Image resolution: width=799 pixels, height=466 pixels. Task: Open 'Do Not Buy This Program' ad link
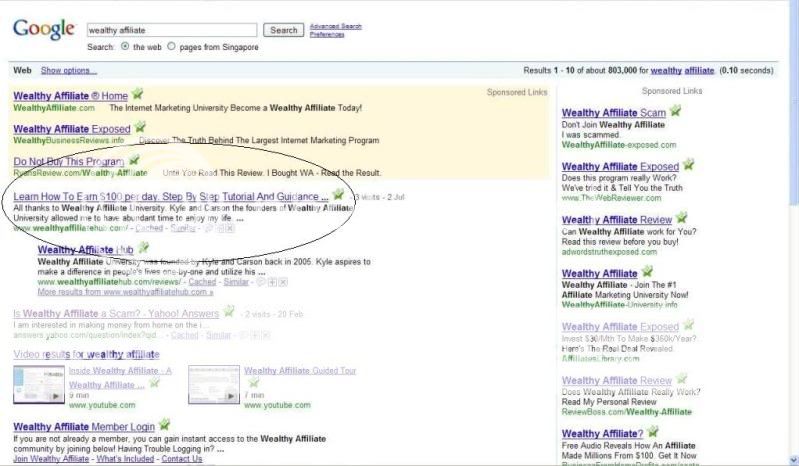tap(68, 161)
